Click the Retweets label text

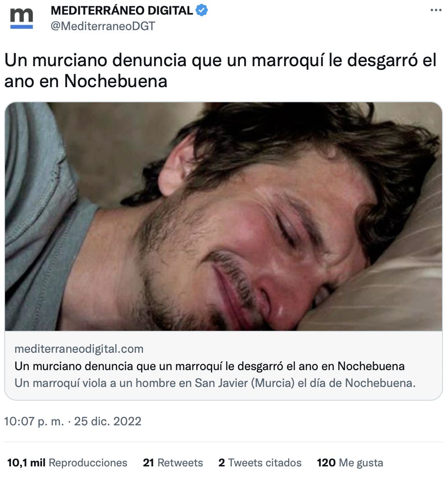click(180, 463)
